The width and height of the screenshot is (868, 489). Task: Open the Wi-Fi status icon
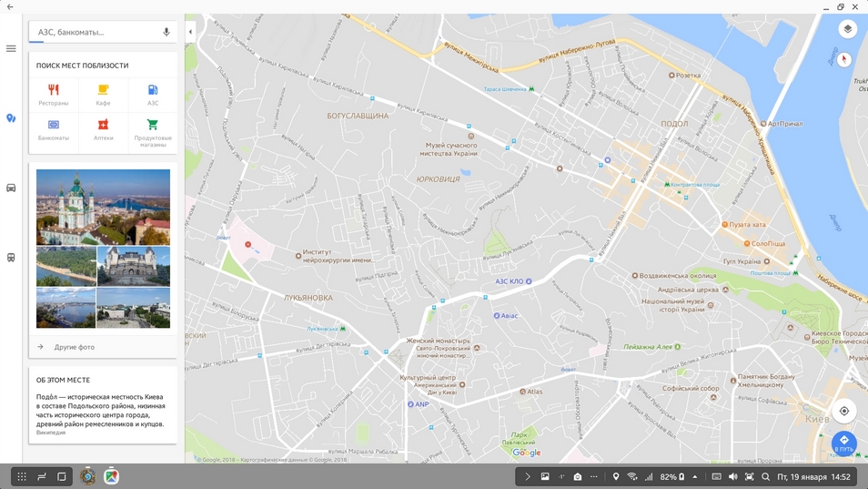pyautogui.click(x=631, y=477)
